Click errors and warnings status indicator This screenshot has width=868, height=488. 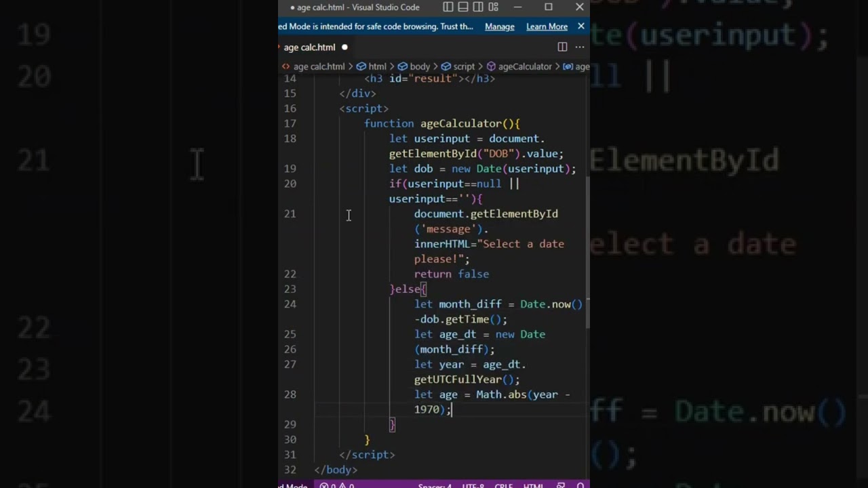pos(337,485)
